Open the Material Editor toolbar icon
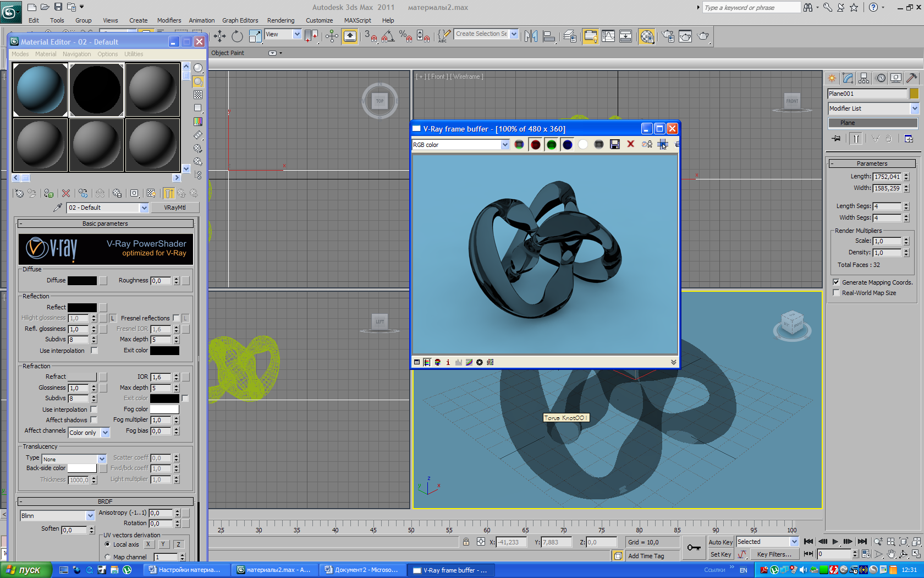This screenshot has height=578, width=924. pos(647,36)
